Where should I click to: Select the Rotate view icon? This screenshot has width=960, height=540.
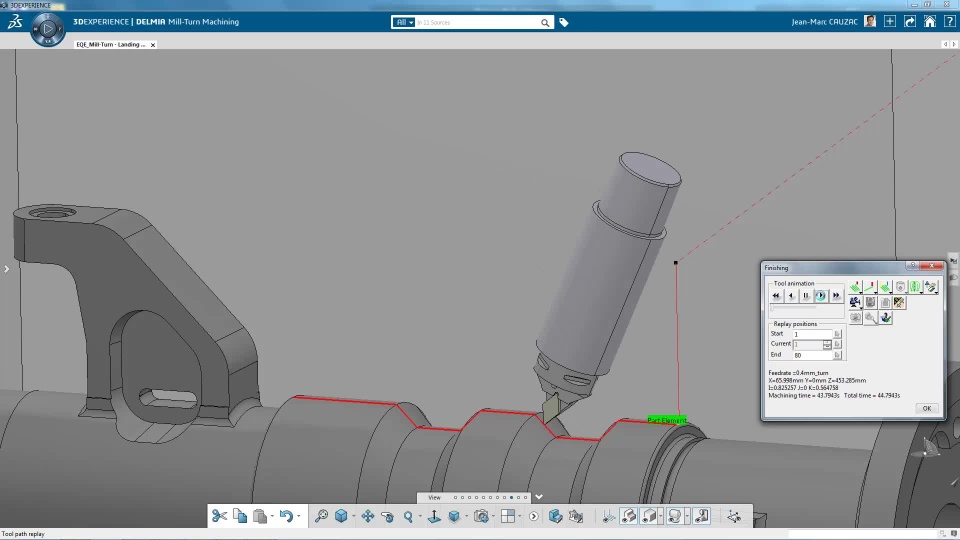[388, 517]
